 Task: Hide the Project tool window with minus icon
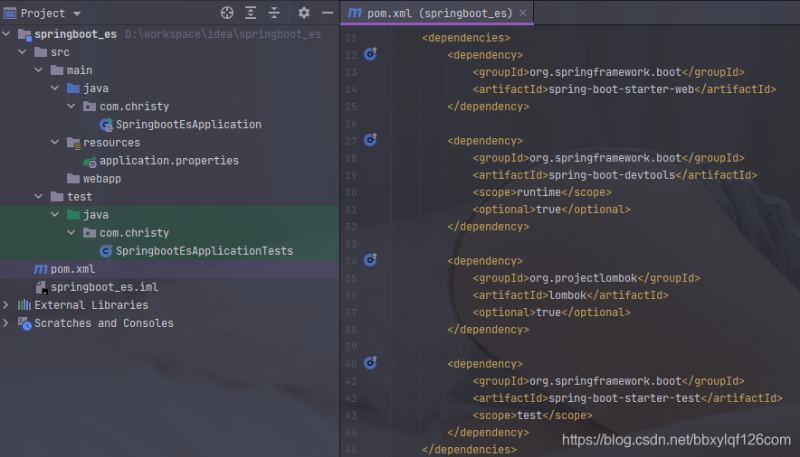click(325, 13)
